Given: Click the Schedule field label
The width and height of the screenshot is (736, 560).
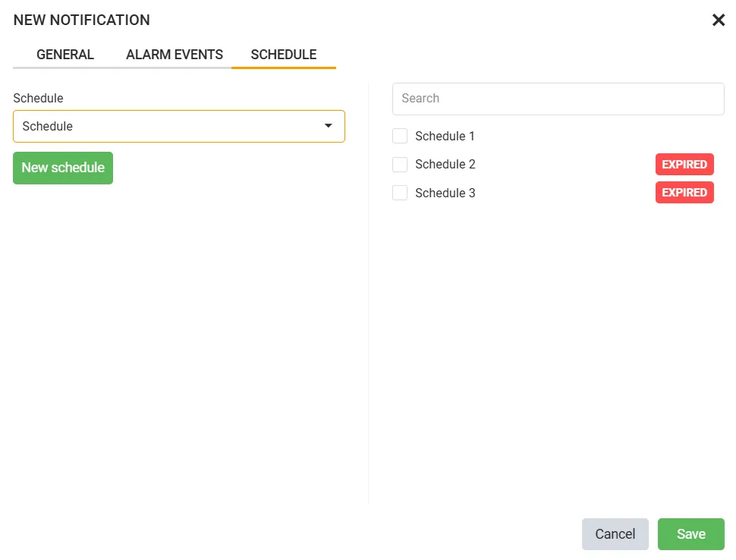Looking at the screenshot, I should click(38, 98).
